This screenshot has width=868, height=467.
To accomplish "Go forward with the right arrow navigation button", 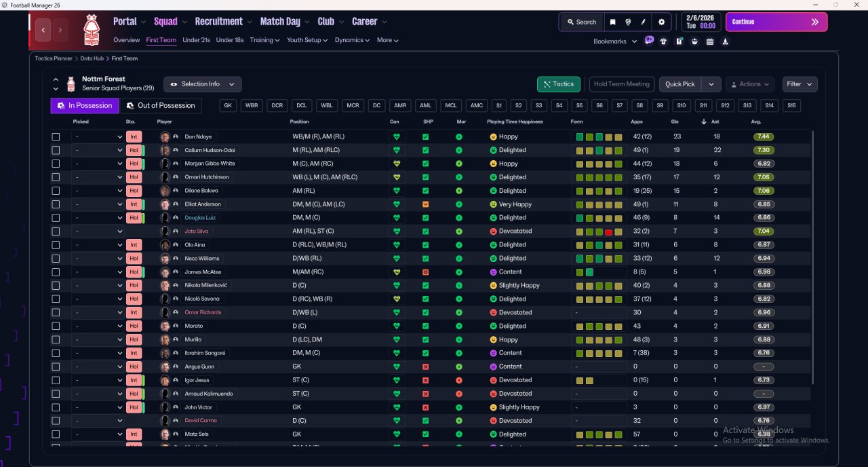I will pos(60,30).
